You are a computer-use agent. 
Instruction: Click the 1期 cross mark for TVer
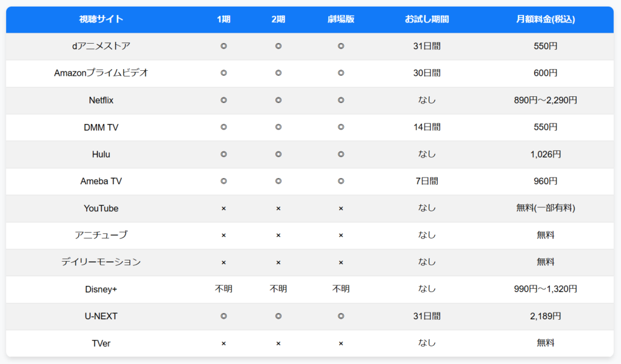[x=223, y=343]
